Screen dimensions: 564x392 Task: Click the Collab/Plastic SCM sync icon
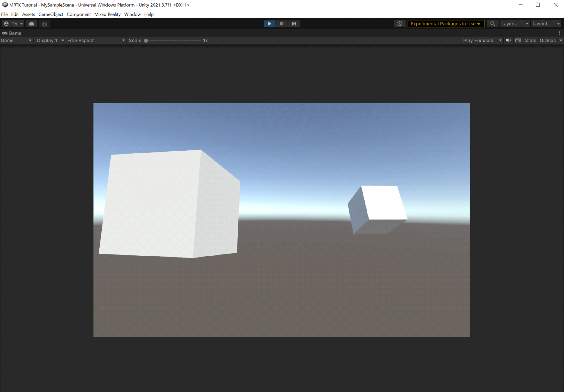[x=32, y=24]
